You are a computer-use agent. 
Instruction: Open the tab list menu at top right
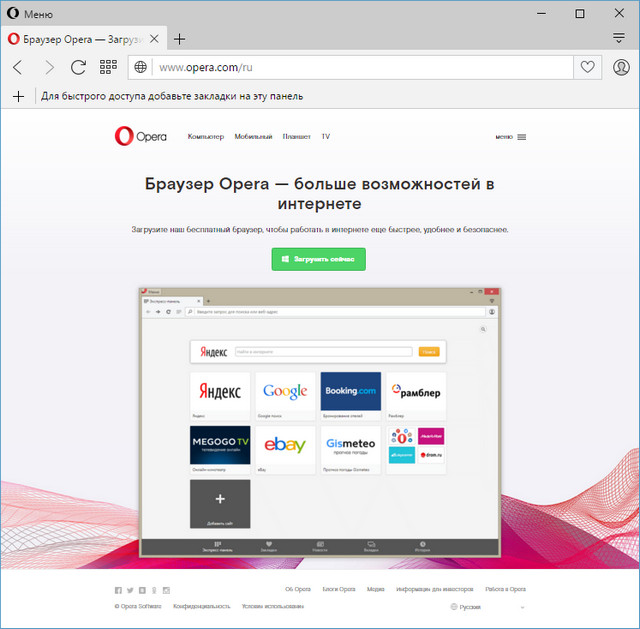point(619,39)
